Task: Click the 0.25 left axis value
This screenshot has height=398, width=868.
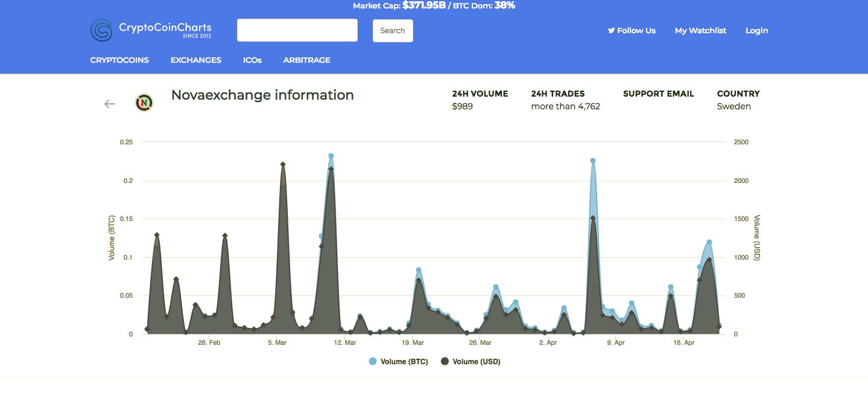Action: tap(127, 142)
